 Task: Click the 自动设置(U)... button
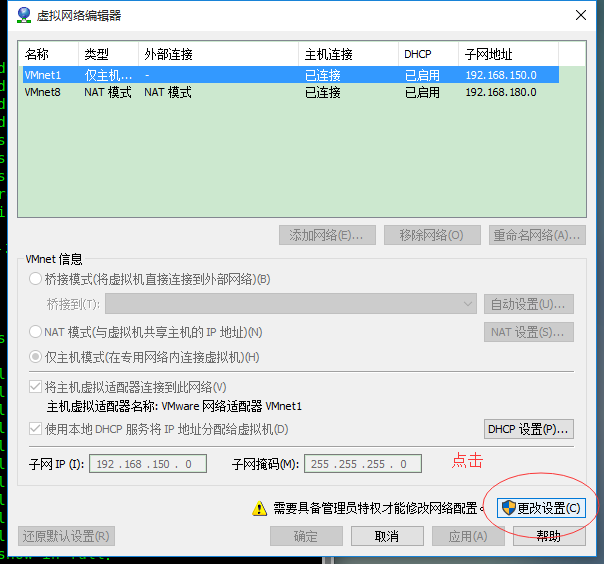pyautogui.click(x=528, y=304)
